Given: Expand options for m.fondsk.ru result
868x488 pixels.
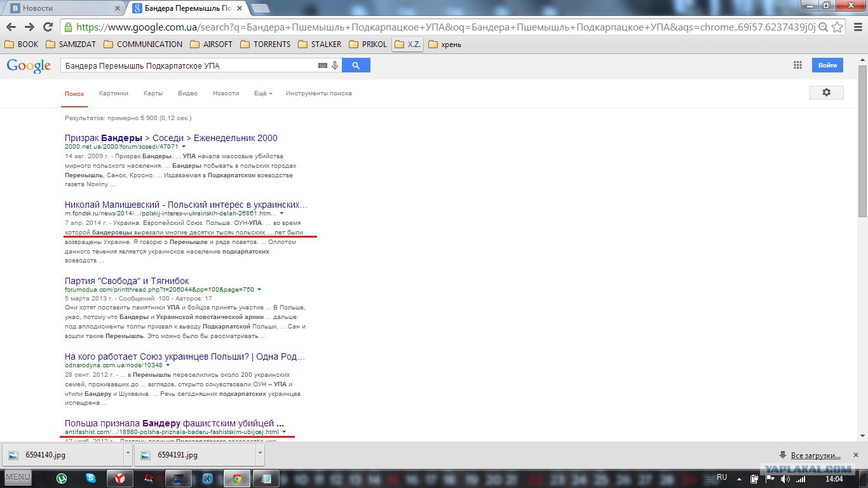Looking at the screenshot, I should point(281,213).
